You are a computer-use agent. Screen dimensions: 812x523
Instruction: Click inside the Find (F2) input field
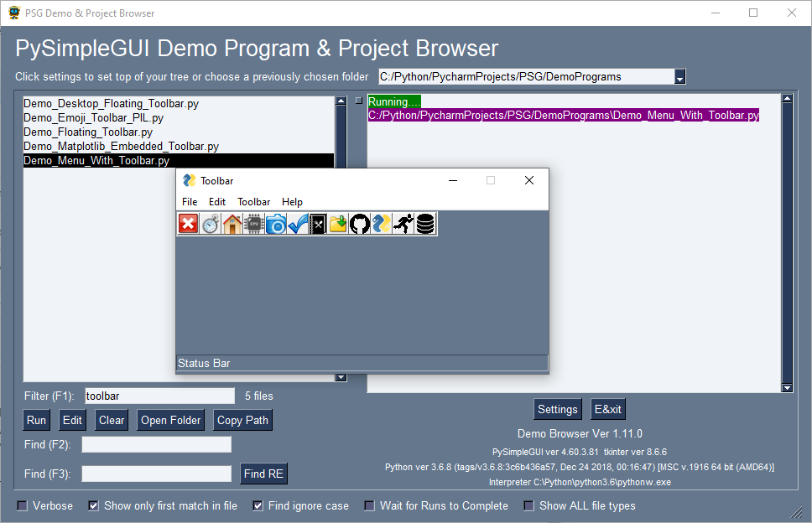click(x=156, y=444)
